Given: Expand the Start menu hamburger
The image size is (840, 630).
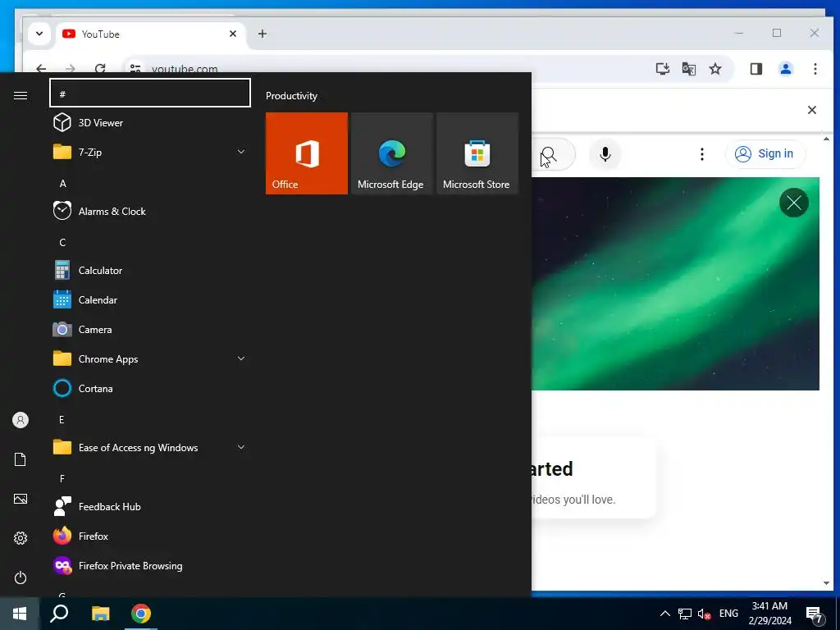Looking at the screenshot, I should 21,95.
